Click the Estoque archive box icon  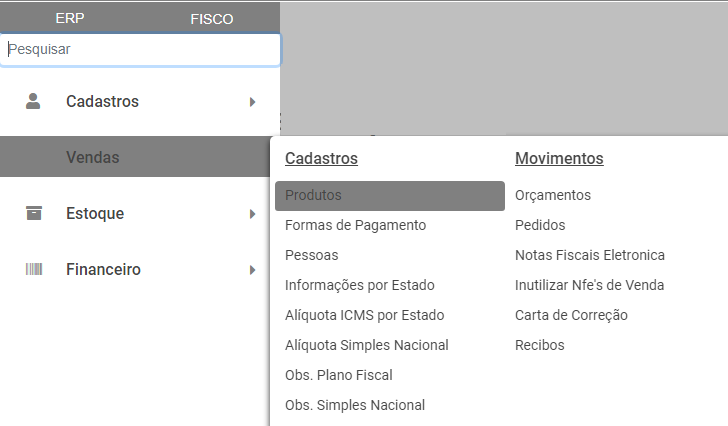[x=34, y=213]
